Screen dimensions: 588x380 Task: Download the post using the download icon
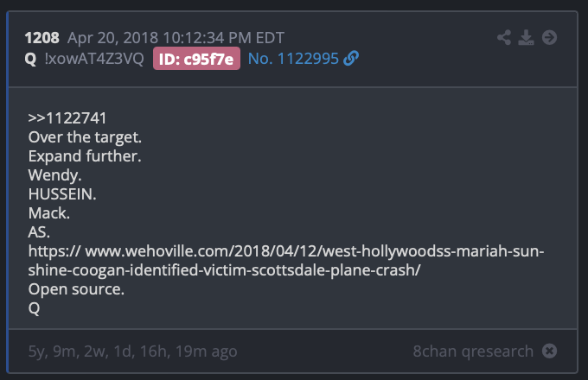pos(526,37)
